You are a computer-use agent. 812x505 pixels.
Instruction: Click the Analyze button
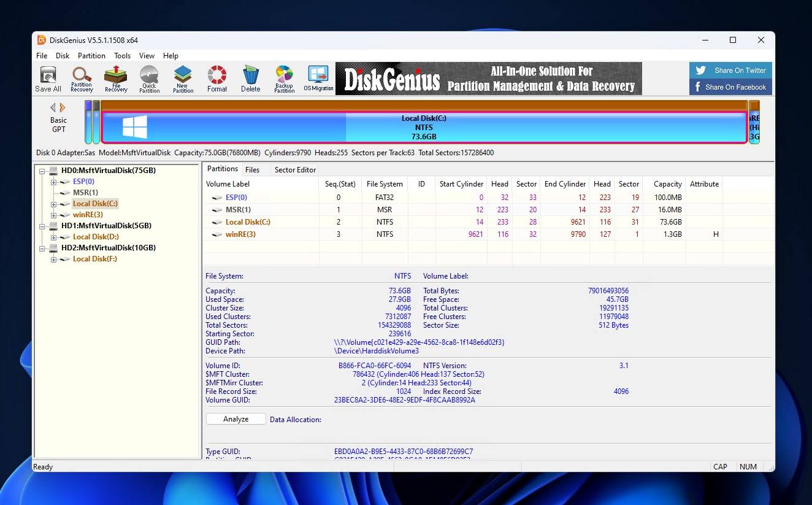coord(236,419)
